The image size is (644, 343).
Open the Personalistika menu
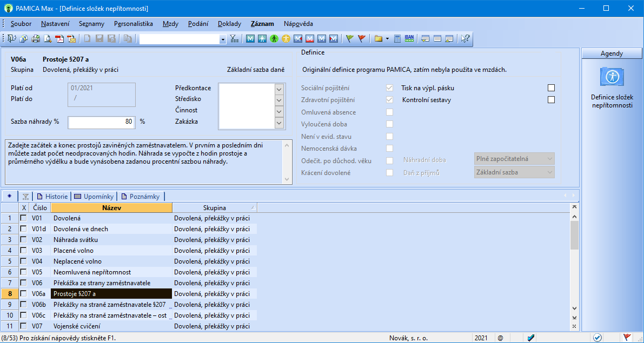[134, 24]
